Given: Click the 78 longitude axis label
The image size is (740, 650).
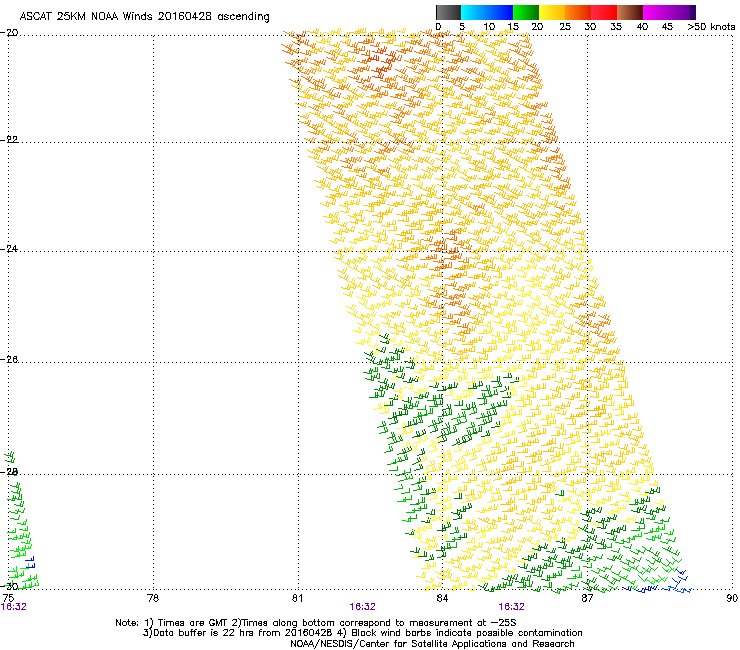Looking at the screenshot, I should (153, 598).
